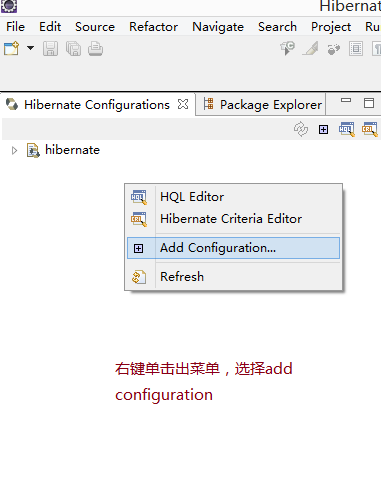This screenshot has width=382, height=497.
Task: Click the Add Configuration plus icon in view toolbar
Action: click(x=323, y=129)
